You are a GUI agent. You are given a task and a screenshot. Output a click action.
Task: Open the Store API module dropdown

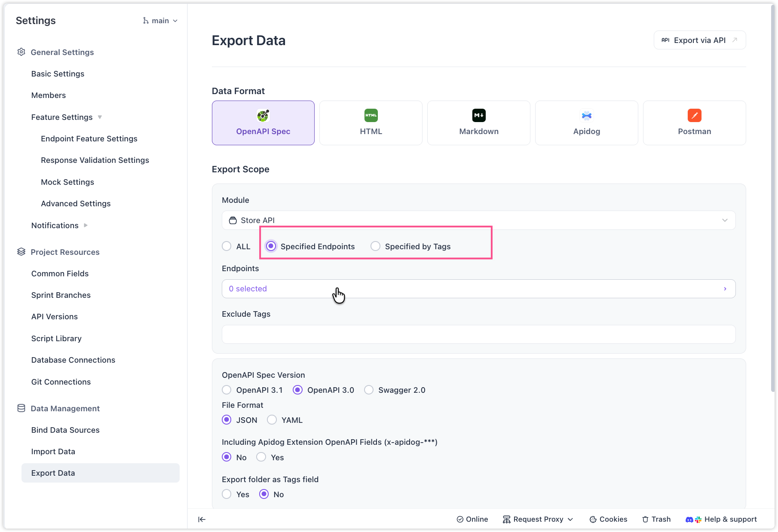[x=478, y=220]
